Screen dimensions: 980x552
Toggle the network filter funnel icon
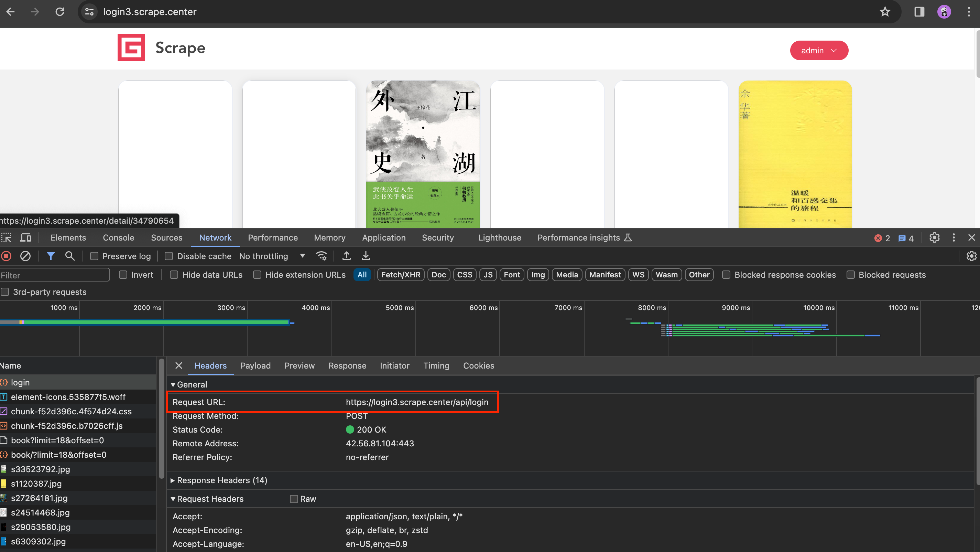pyautogui.click(x=51, y=256)
